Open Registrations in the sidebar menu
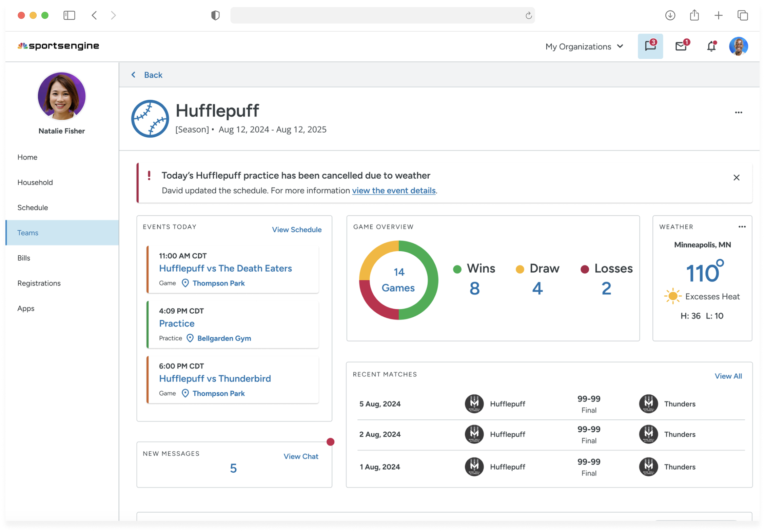 (x=39, y=283)
